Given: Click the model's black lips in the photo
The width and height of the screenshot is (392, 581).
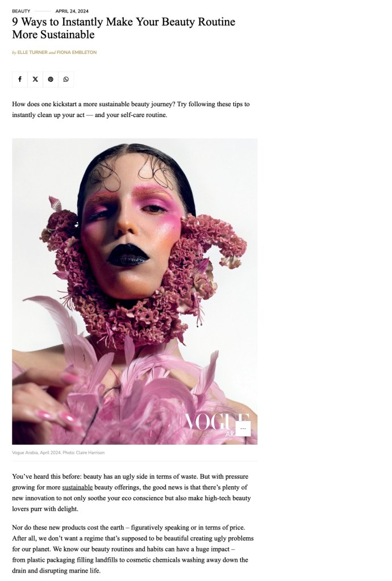Looking at the screenshot, I should tap(128, 255).
